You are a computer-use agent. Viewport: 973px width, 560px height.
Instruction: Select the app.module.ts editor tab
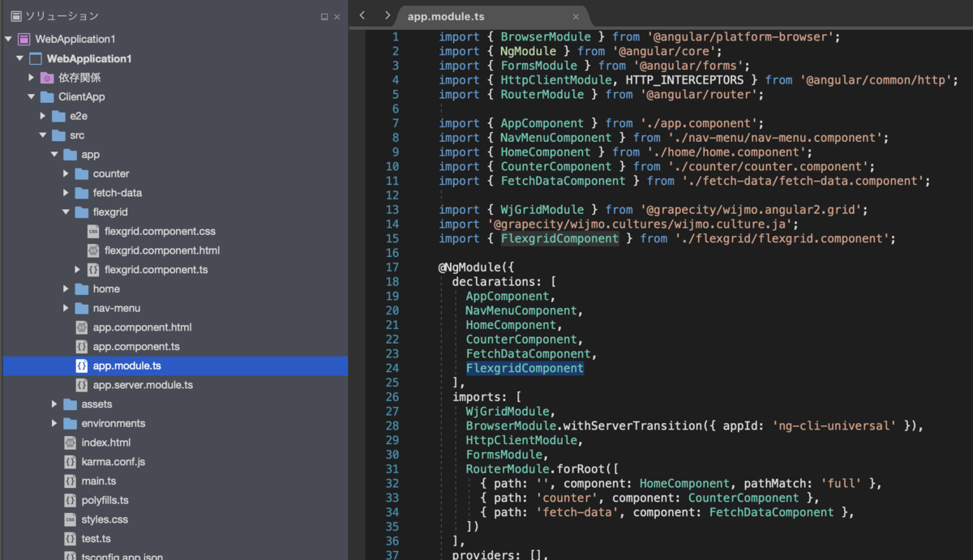pyautogui.click(x=495, y=16)
